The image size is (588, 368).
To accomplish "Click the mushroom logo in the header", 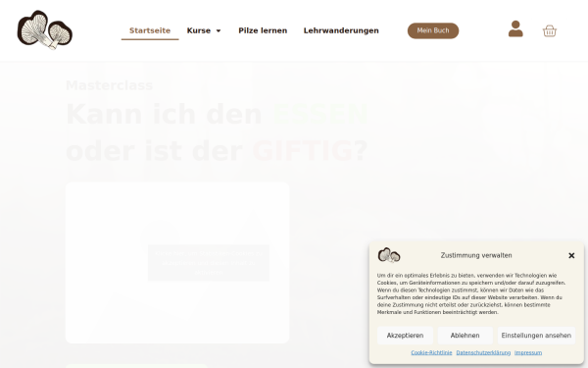I will point(45,30).
